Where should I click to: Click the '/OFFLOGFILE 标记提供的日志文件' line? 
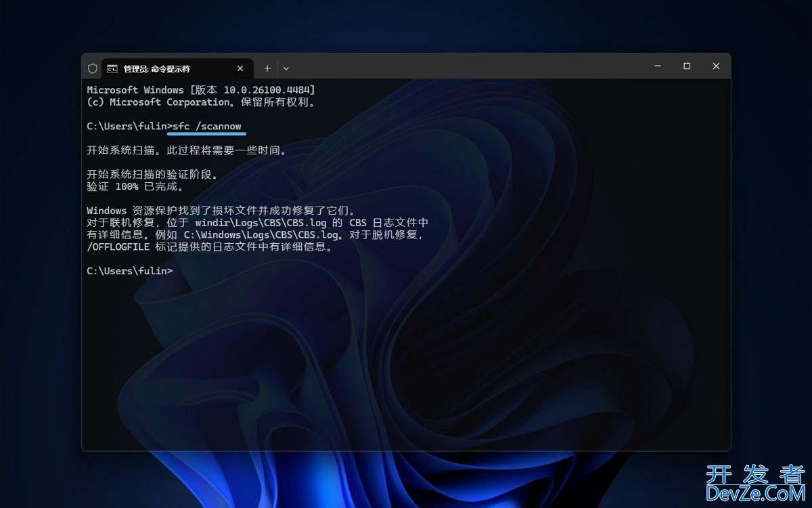click(210, 247)
